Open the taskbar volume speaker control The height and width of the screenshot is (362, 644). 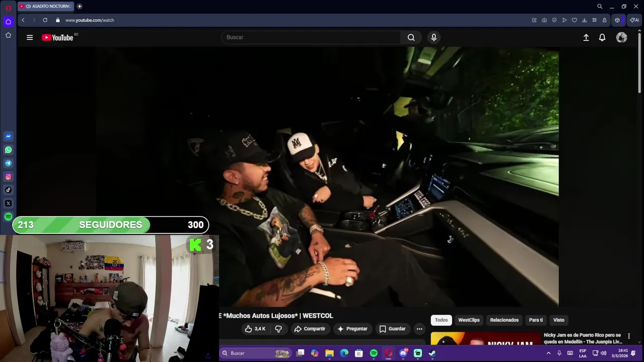[x=603, y=353]
